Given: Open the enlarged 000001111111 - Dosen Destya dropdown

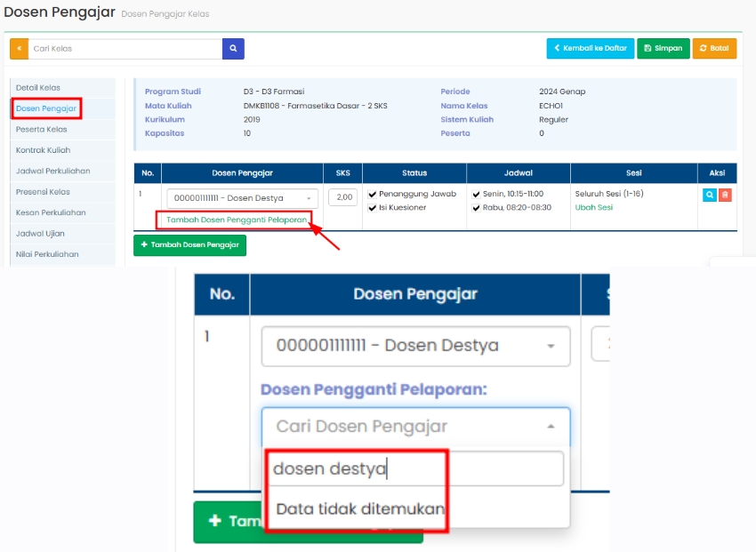Looking at the screenshot, I should pyautogui.click(x=415, y=346).
